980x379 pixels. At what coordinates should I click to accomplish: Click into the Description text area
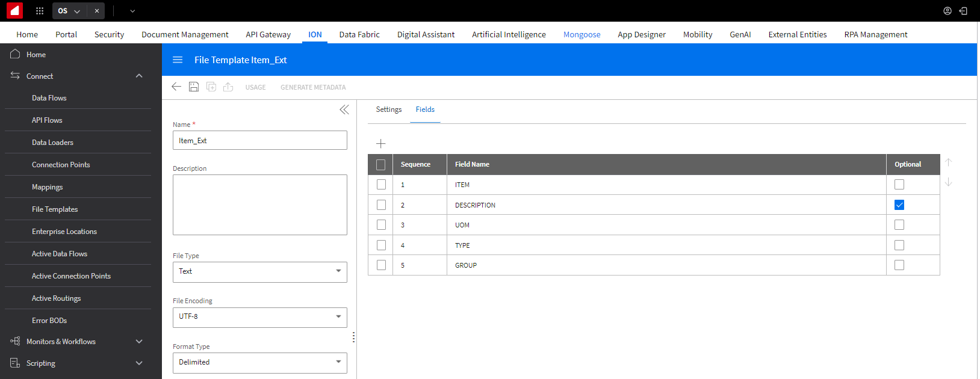point(259,205)
